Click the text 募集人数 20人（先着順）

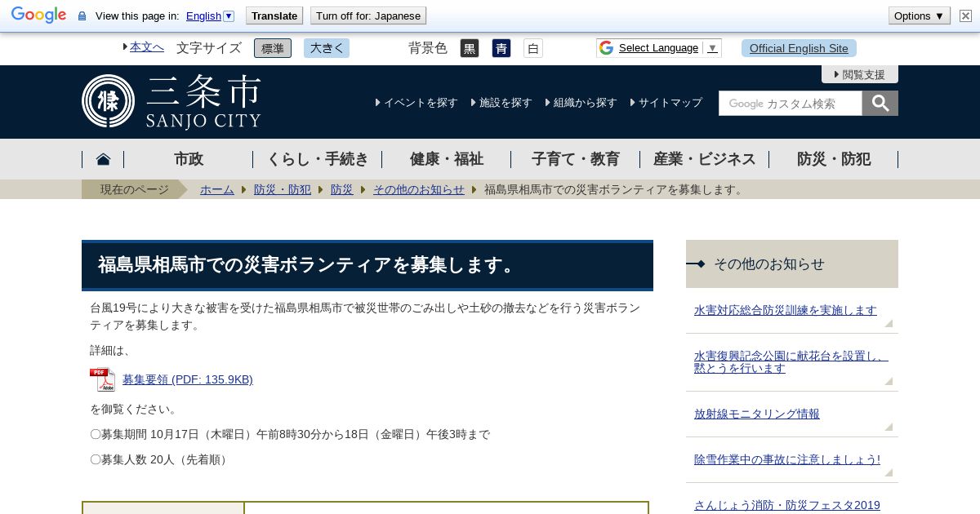tap(161, 459)
